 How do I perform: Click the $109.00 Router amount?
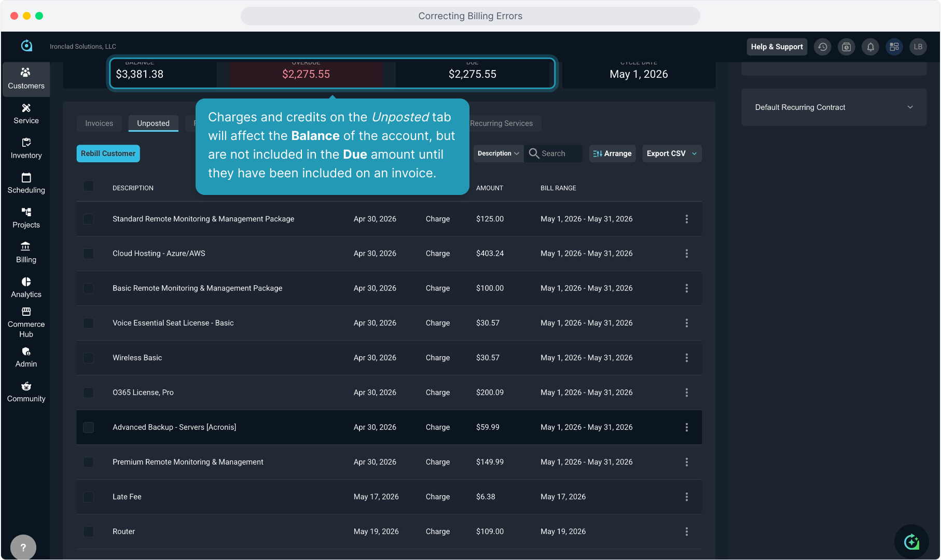tap(490, 531)
